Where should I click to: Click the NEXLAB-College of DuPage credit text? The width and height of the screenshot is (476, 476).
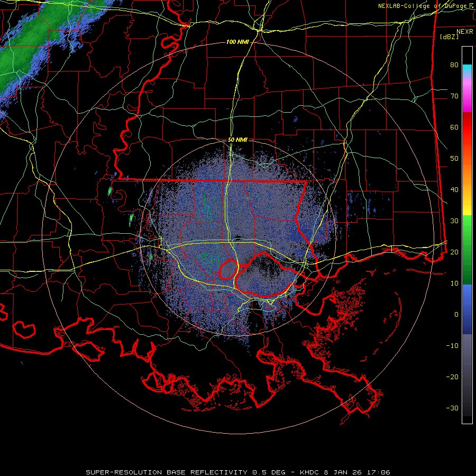pyautogui.click(x=426, y=6)
